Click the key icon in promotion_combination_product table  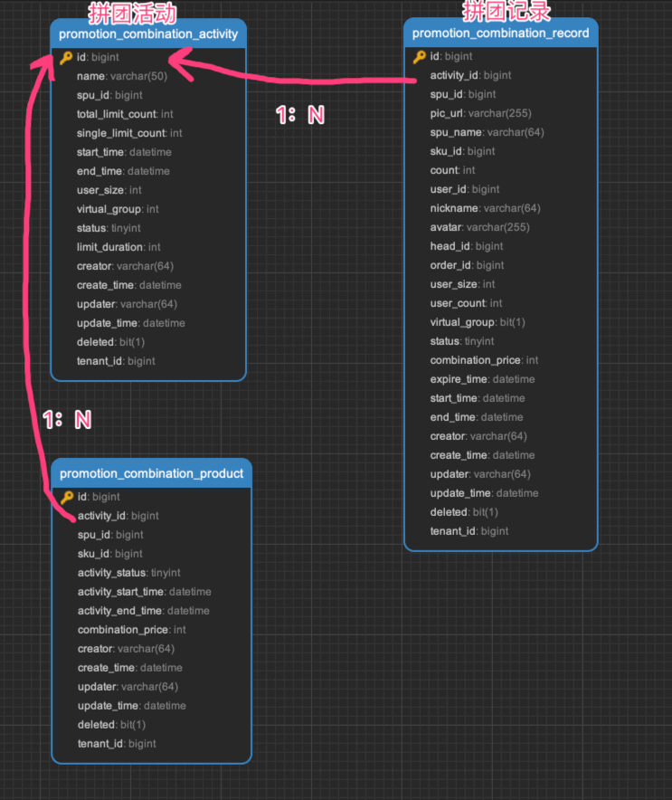click(x=67, y=497)
